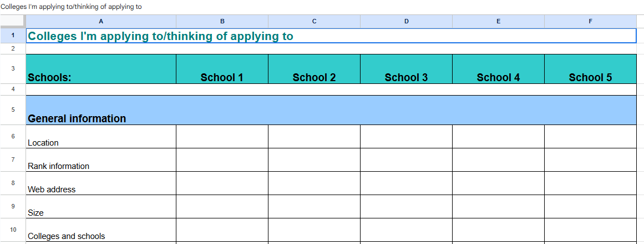Select the School 5 header cell
The height and width of the screenshot is (244, 644).
coord(590,69)
